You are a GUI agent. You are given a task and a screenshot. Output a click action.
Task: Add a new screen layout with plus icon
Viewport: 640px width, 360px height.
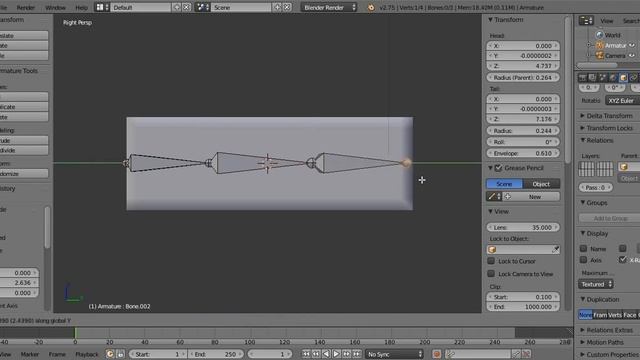(x=177, y=7)
